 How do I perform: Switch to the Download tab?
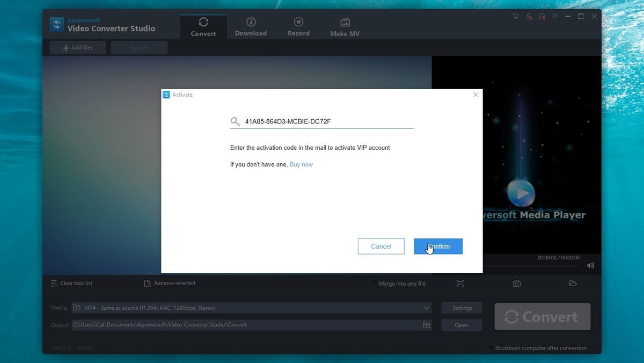(x=251, y=27)
